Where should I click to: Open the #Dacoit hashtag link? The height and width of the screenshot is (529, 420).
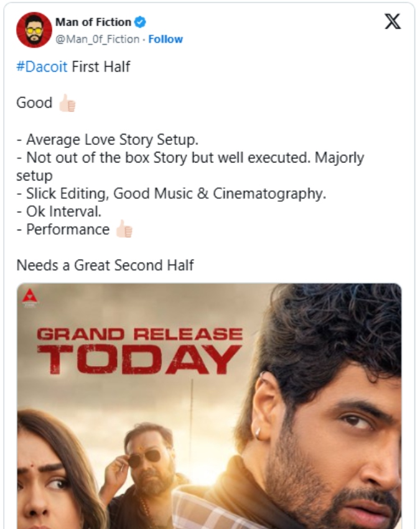pos(42,67)
